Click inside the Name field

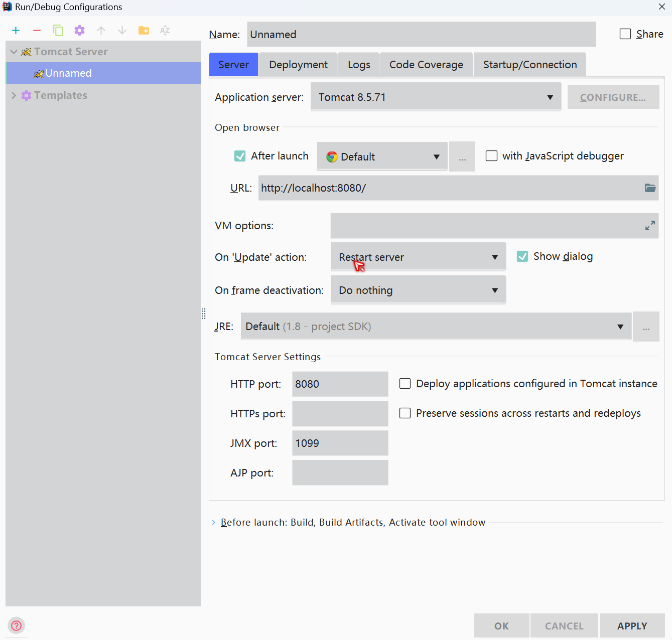pos(422,34)
